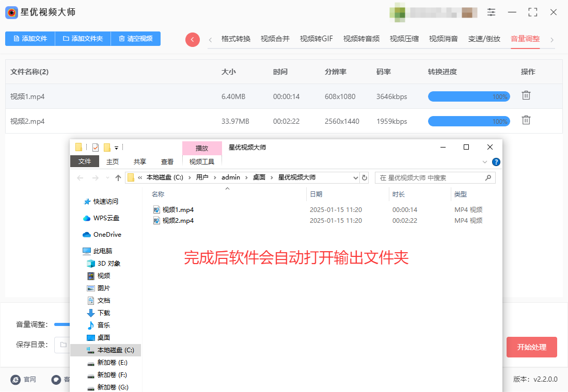Open the 主页 ribbon tab
This screenshot has width=568, height=392.
pos(112,161)
